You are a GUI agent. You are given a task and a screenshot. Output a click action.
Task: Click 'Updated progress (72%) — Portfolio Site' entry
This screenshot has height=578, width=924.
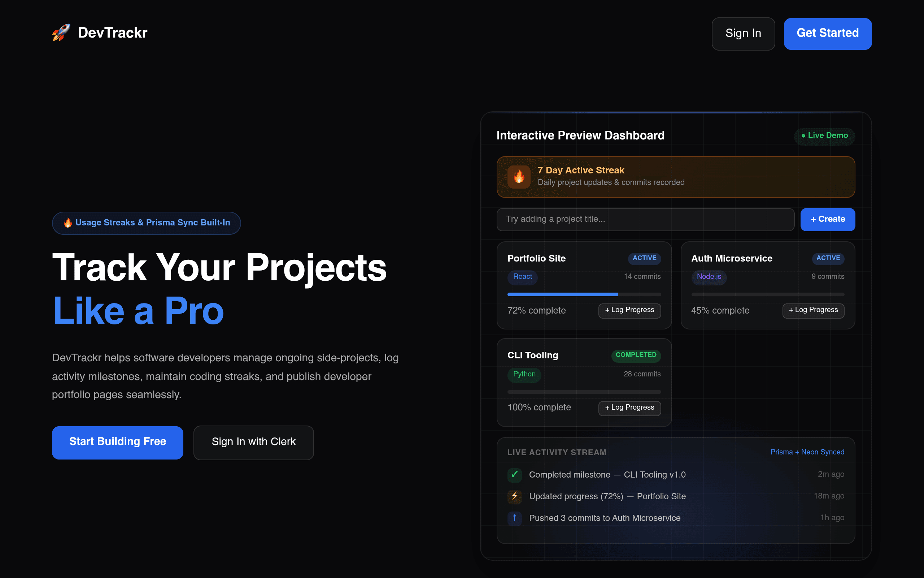(x=607, y=497)
